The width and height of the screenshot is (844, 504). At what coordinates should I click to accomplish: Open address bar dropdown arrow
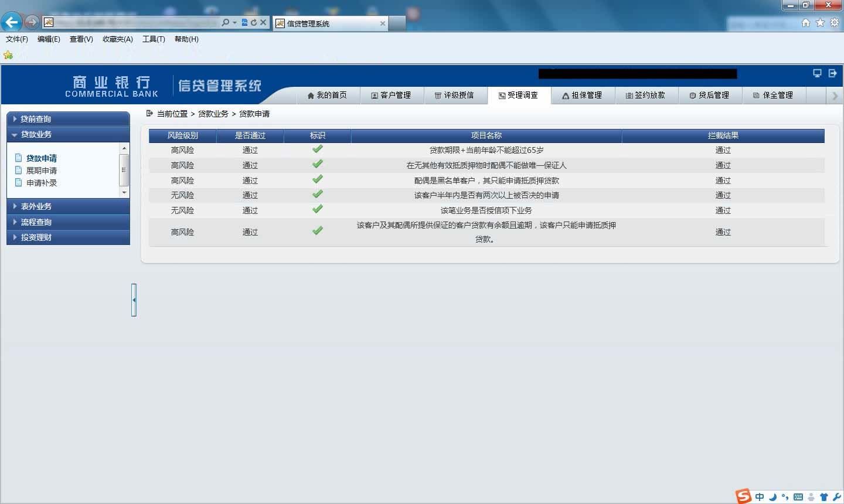click(235, 22)
